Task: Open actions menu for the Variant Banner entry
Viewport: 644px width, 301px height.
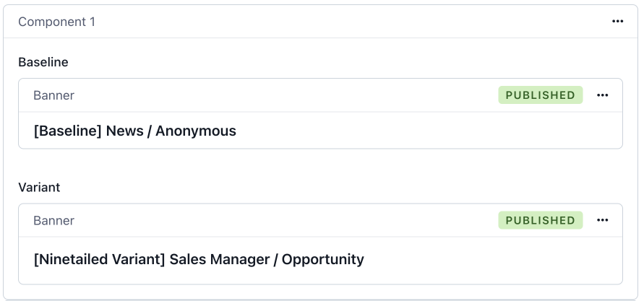Action: coord(603,220)
